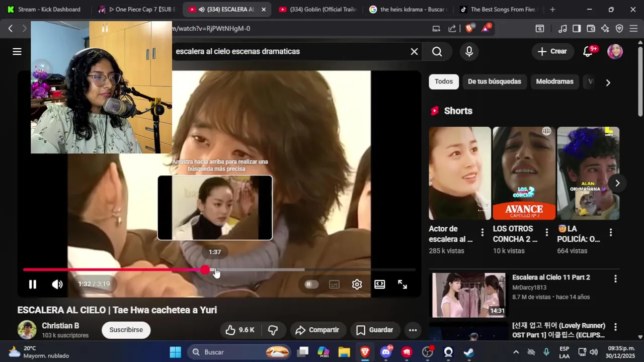Toggle the autoplay switch in the player
644x362 pixels.
tap(311, 285)
